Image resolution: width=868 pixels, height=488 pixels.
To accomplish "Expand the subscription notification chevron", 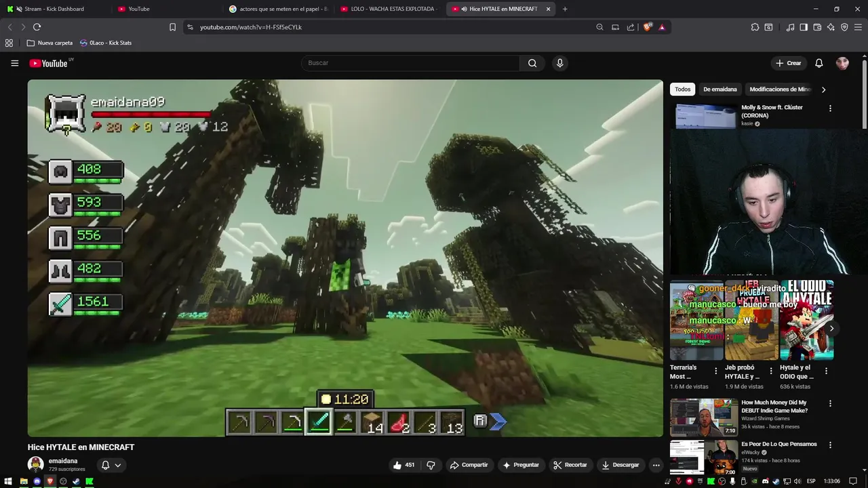I will [117, 465].
